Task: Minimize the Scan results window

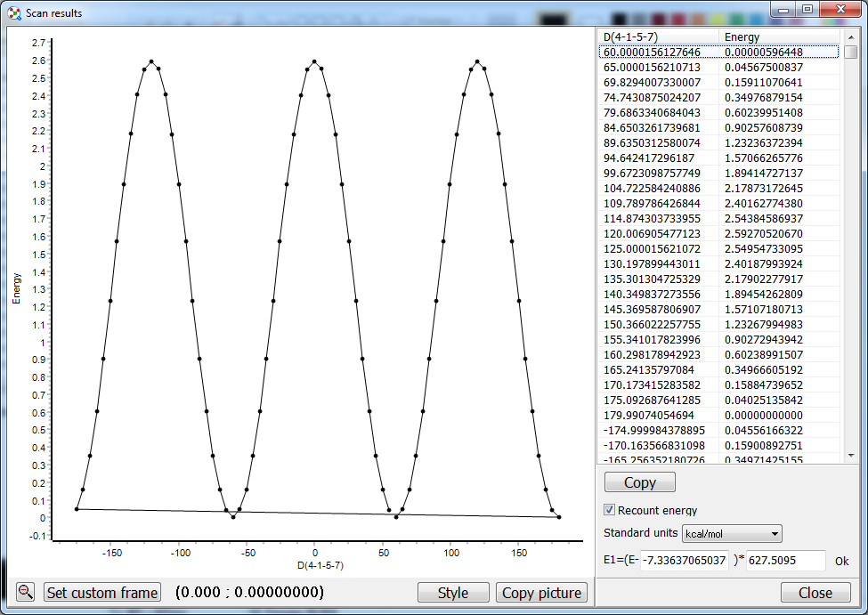Action: pyautogui.click(x=784, y=9)
